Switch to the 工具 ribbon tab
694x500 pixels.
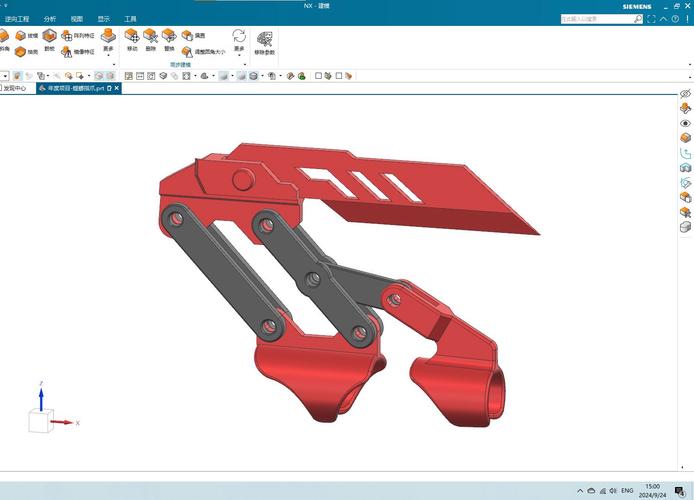[130, 19]
